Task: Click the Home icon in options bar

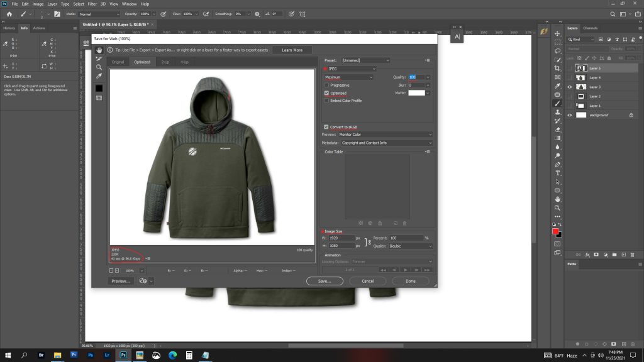Action: pyautogui.click(x=9, y=14)
